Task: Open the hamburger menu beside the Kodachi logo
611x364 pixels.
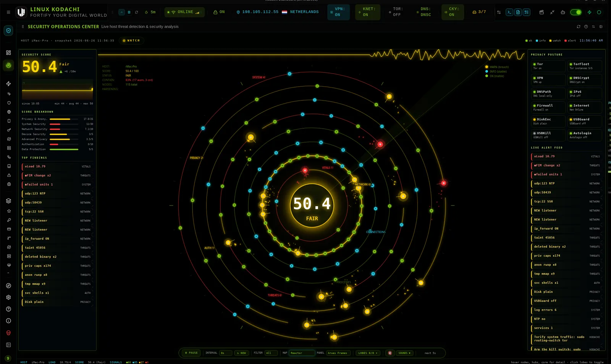Action: click(x=8, y=12)
